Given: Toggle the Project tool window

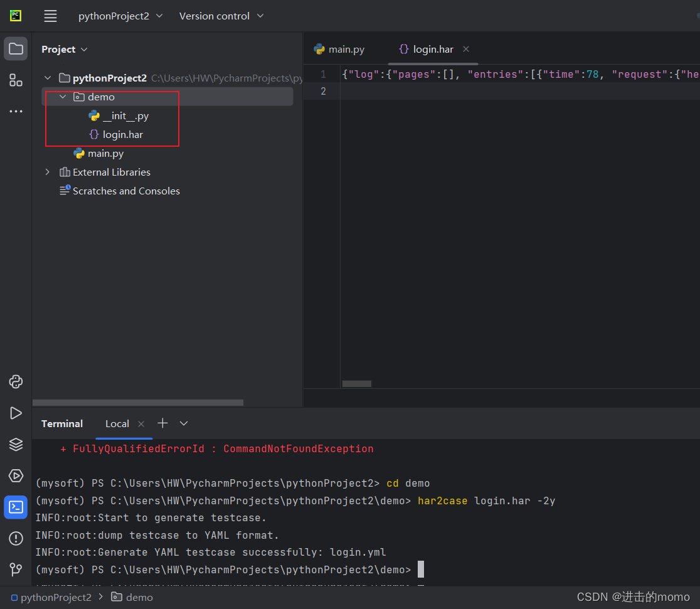Looking at the screenshot, I should coord(16,48).
